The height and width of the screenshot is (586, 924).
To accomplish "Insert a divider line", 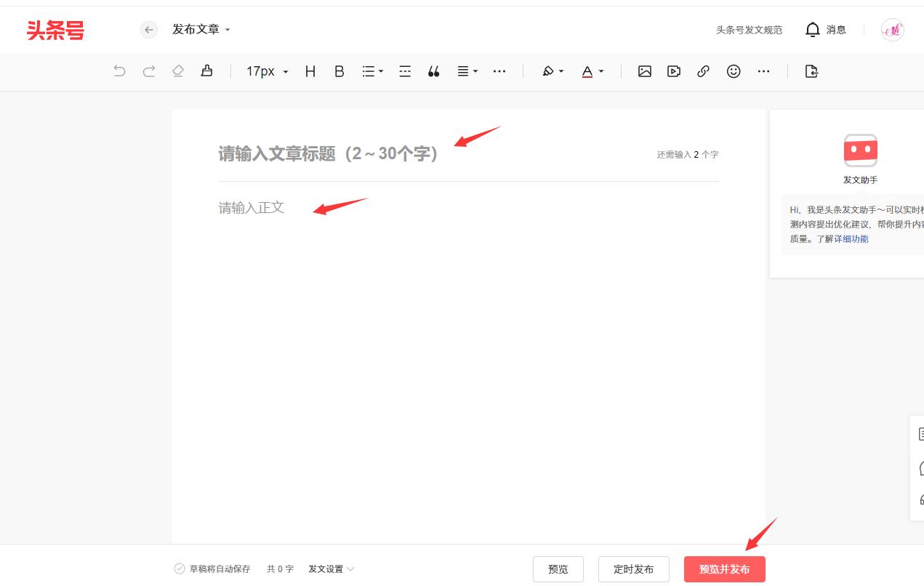I will (x=404, y=71).
